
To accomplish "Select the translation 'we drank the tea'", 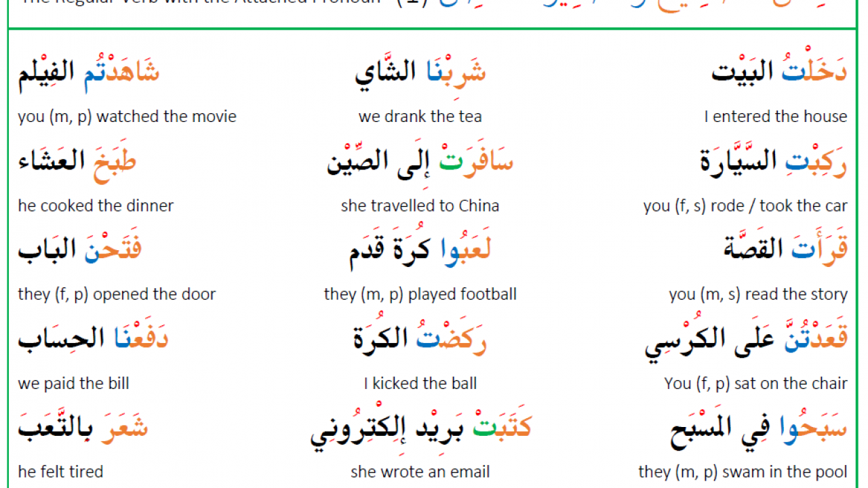I will click(420, 117).
